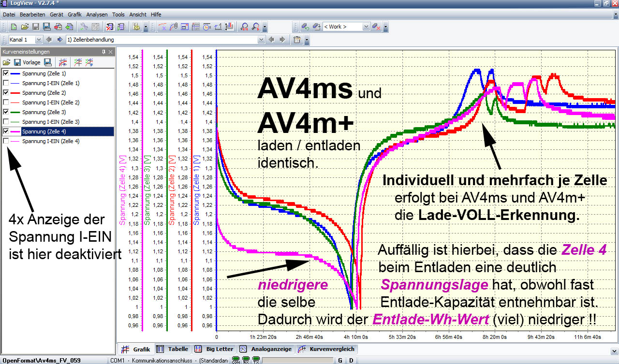Switch to the Kurvenvergleich tab

tap(326, 349)
